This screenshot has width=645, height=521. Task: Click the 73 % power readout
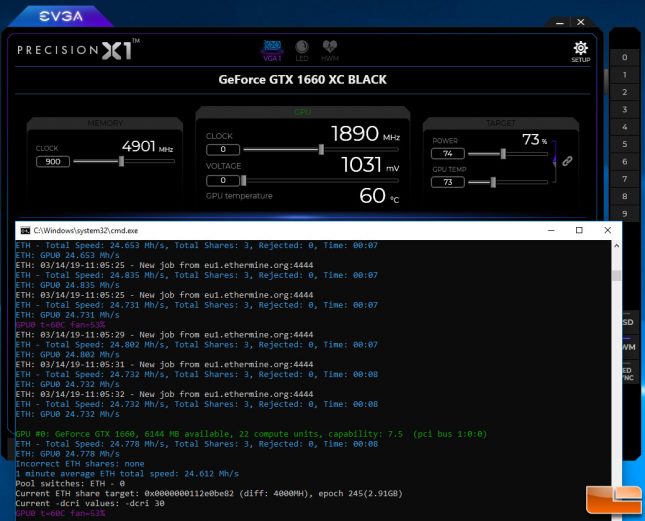534,140
